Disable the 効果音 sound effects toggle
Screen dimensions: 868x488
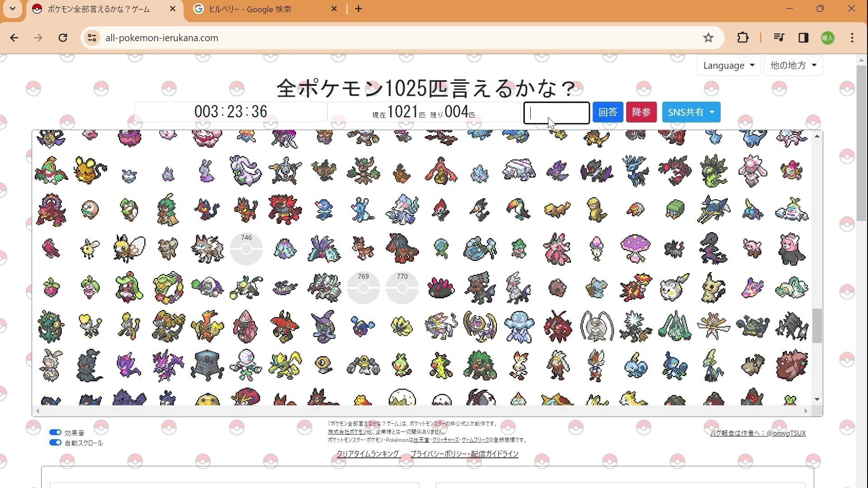(55, 432)
